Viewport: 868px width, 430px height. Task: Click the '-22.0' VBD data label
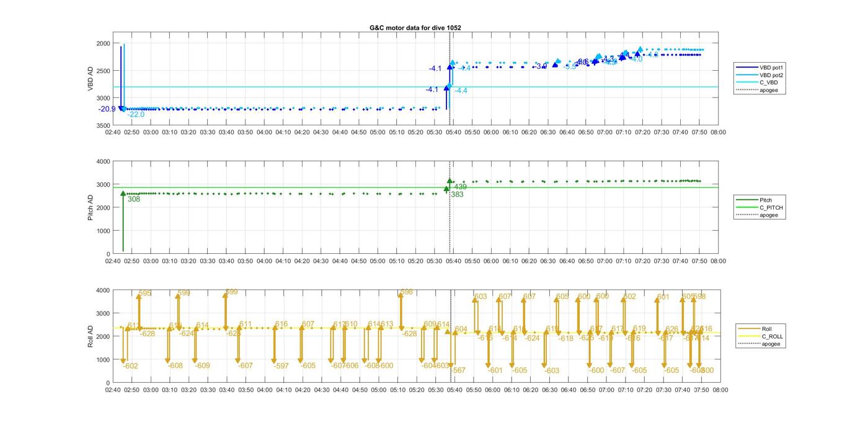(x=136, y=115)
